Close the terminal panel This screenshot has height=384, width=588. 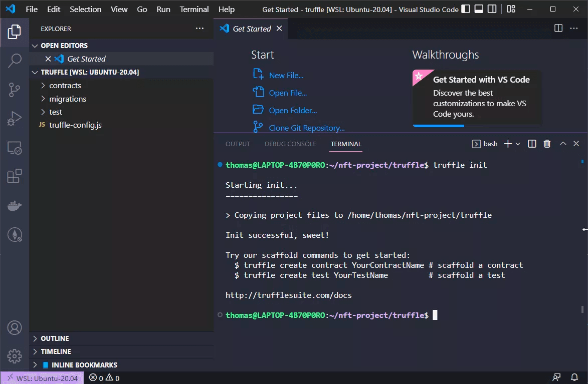576,144
